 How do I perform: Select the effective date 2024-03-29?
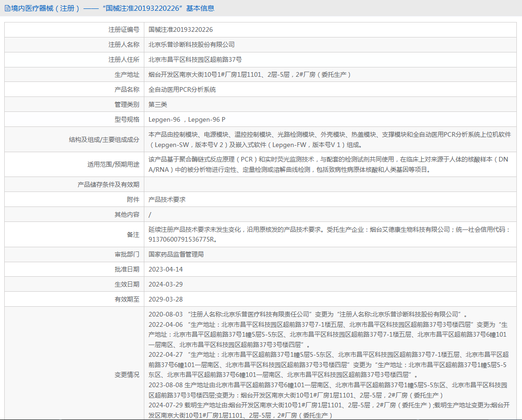pos(165,284)
